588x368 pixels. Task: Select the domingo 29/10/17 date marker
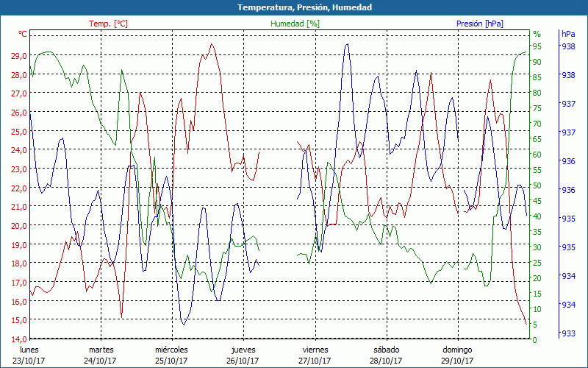click(457, 355)
